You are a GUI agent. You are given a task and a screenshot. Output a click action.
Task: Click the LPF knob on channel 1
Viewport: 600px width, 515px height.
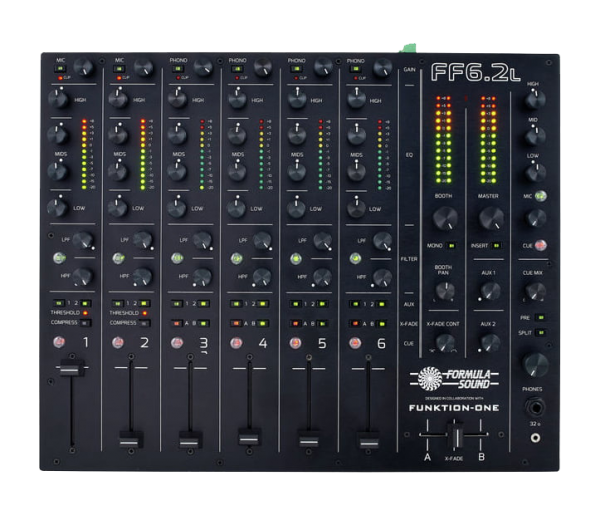point(83,240)
